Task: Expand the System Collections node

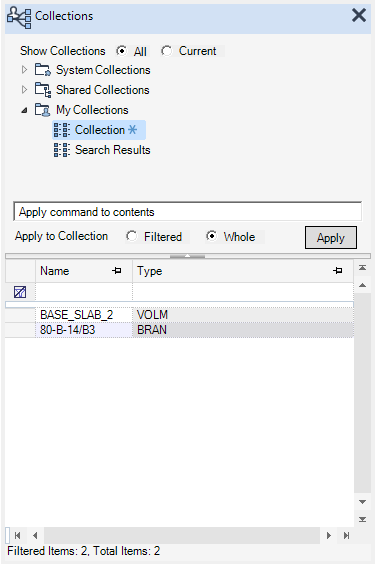Action: point(24,69)
